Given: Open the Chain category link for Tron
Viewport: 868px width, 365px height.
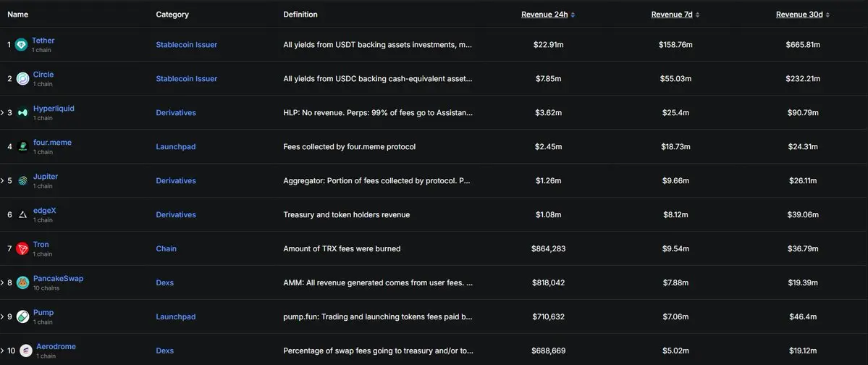Looking at the screenshot, I should [x=166, y=248].
